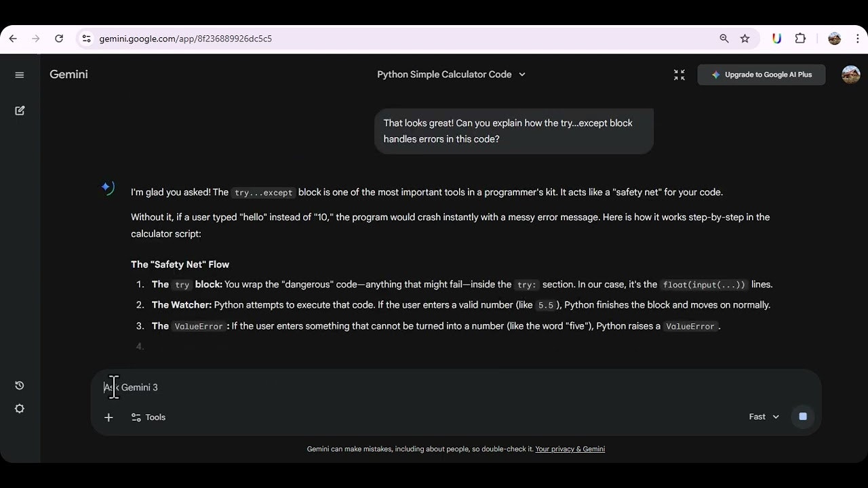Open the Your privacy & Gemini link
The width and height of the screenshot is (868, 488).
click(x=570, y=449)
